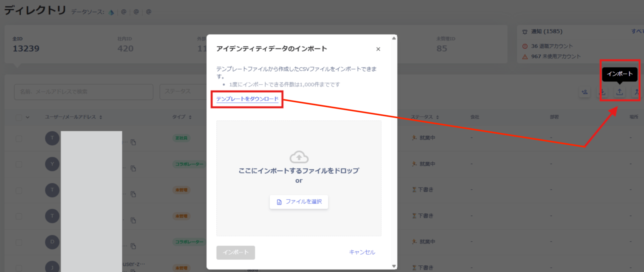The width and height of the screenshot is (644, 272).
Task: Focus the name and email search field
Action: pos(84,92)
